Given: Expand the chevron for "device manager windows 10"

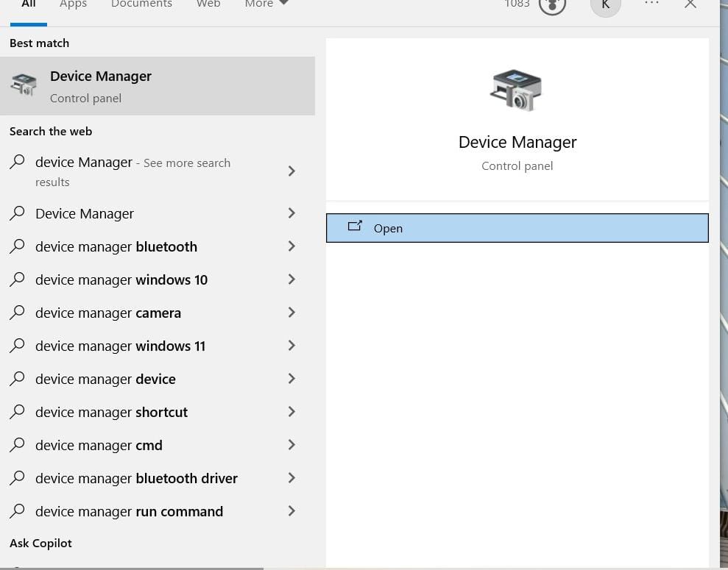Looking at the screenshot, I should [x=291, y=279].
